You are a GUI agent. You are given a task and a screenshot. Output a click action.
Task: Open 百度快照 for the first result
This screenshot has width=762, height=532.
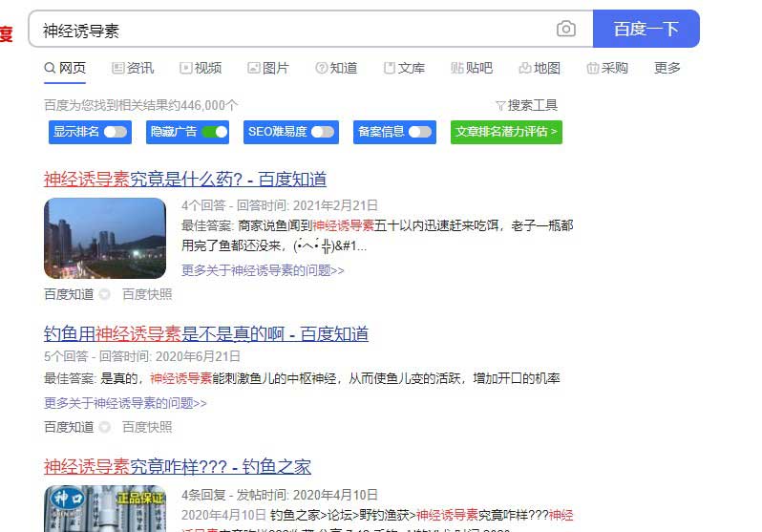coord(147,294)
